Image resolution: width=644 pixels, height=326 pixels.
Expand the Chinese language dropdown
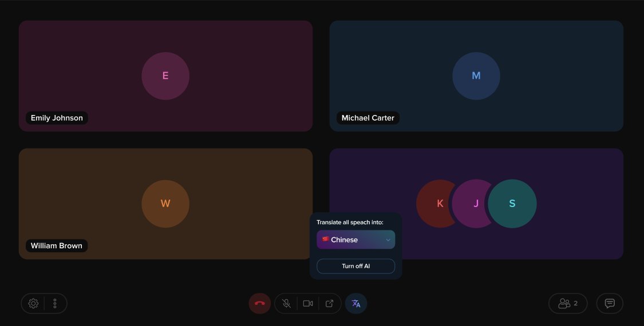(x=355, y=240)
